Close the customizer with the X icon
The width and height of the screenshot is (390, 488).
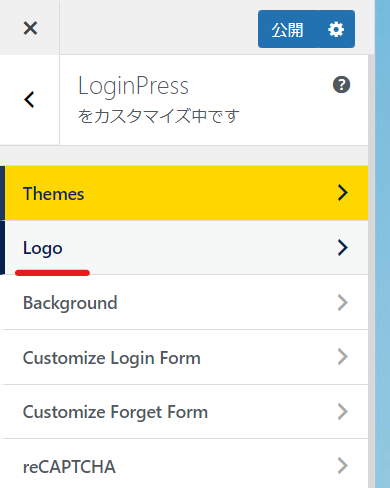click(30, 28)
